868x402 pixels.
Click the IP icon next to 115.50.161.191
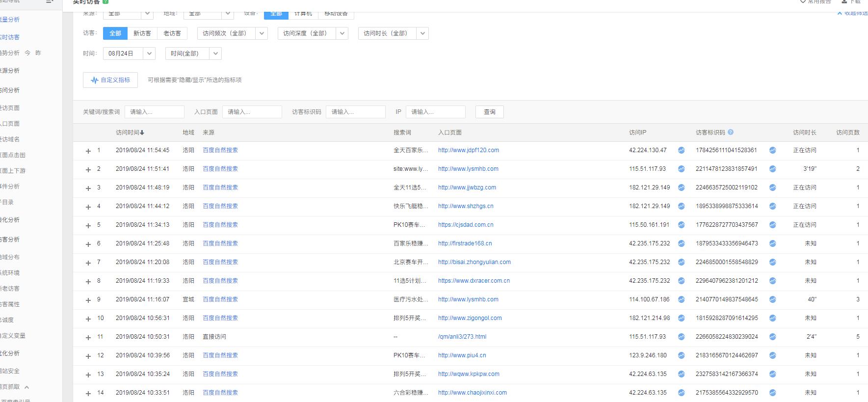[x=681, y=225]
